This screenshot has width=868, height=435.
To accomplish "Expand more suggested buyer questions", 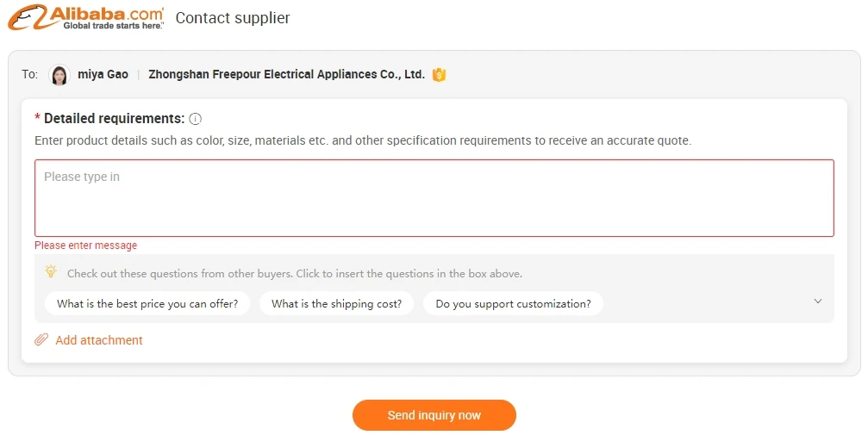I will [818, 301].
